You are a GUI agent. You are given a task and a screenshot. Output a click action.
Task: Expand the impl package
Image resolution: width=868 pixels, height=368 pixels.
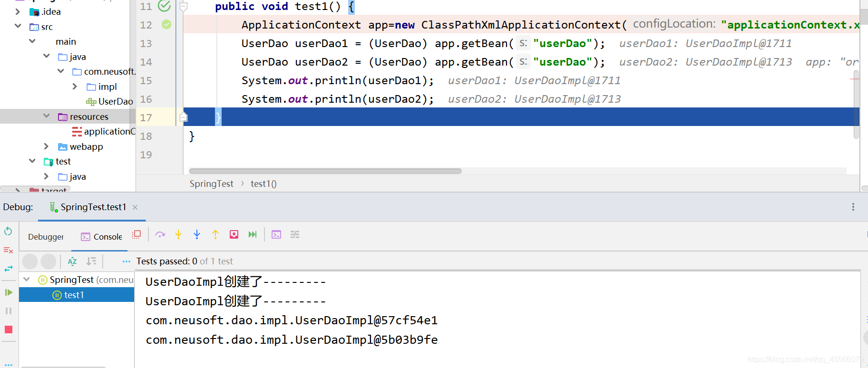click(x=75, y=87)
